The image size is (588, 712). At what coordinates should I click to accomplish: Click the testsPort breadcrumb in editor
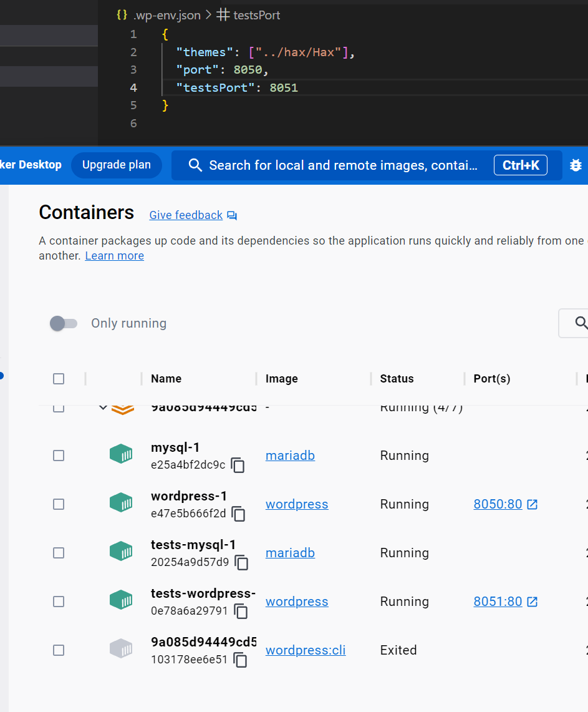(256, 15)
